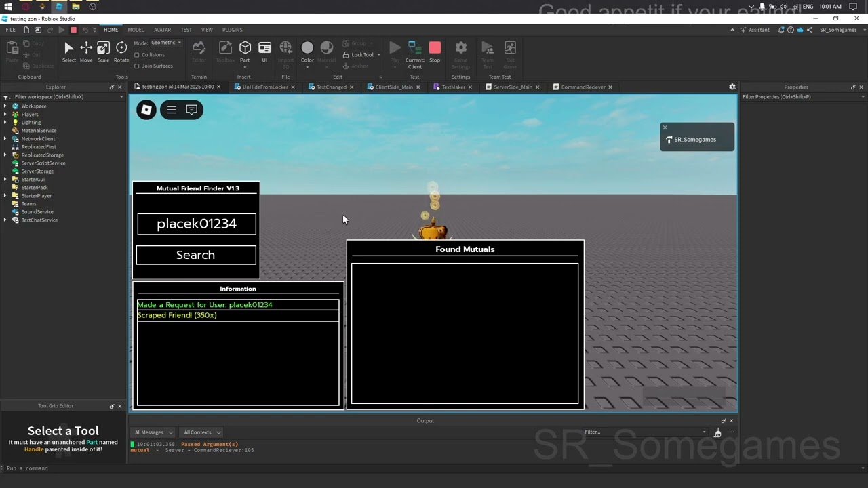This screenshot has width=868, height=488.
Task: Enable the Collisions checkbox
Action: tap(137, 55)
